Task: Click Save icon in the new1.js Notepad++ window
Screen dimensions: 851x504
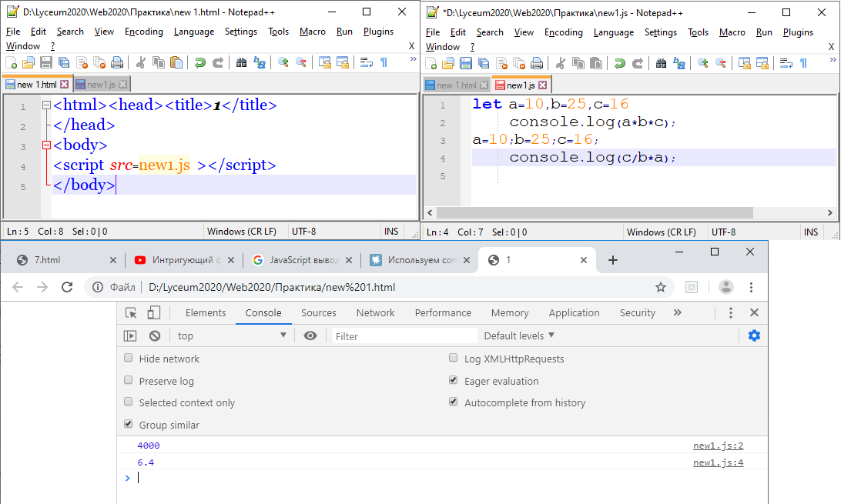Action: click(466, 63)
